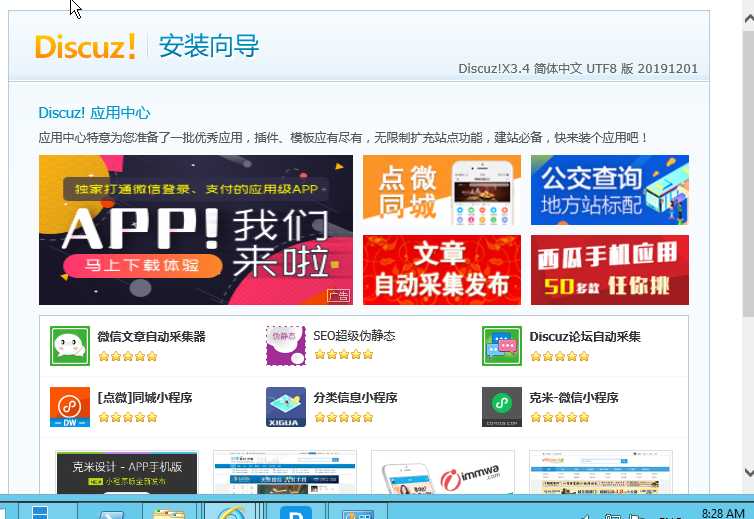Click the Discuz! 应用中心 heading
Image resolution: width=754 pixels, height=519 pixels.
coord(94,113)
